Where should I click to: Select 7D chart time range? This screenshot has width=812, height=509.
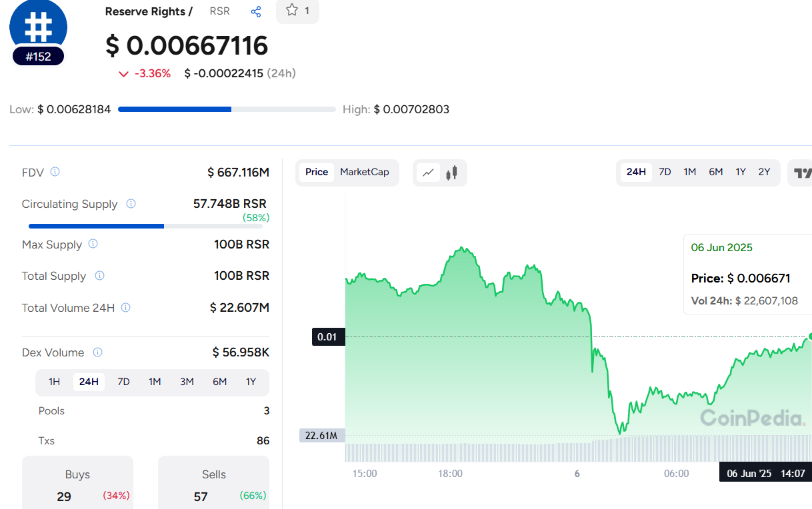(665, 172)
